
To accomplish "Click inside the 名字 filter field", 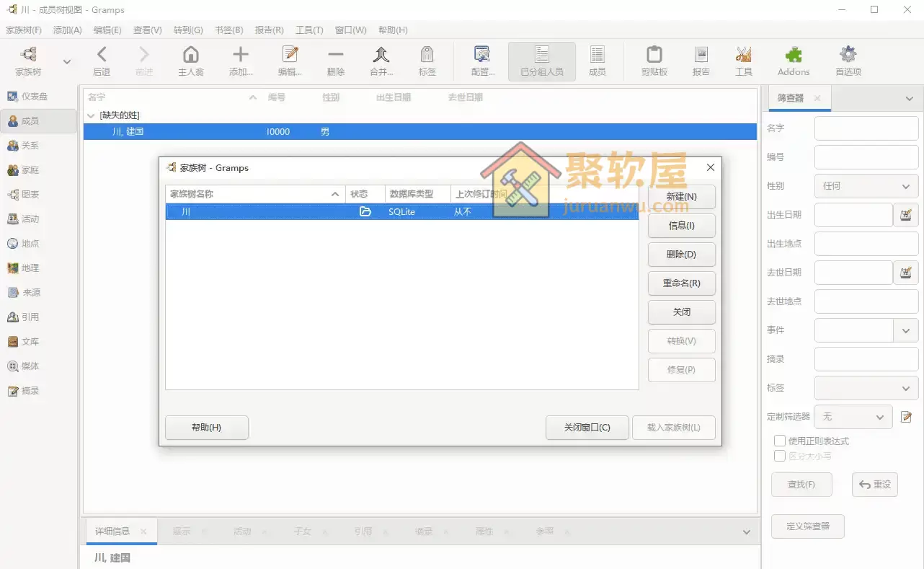I will click(866, 128).
